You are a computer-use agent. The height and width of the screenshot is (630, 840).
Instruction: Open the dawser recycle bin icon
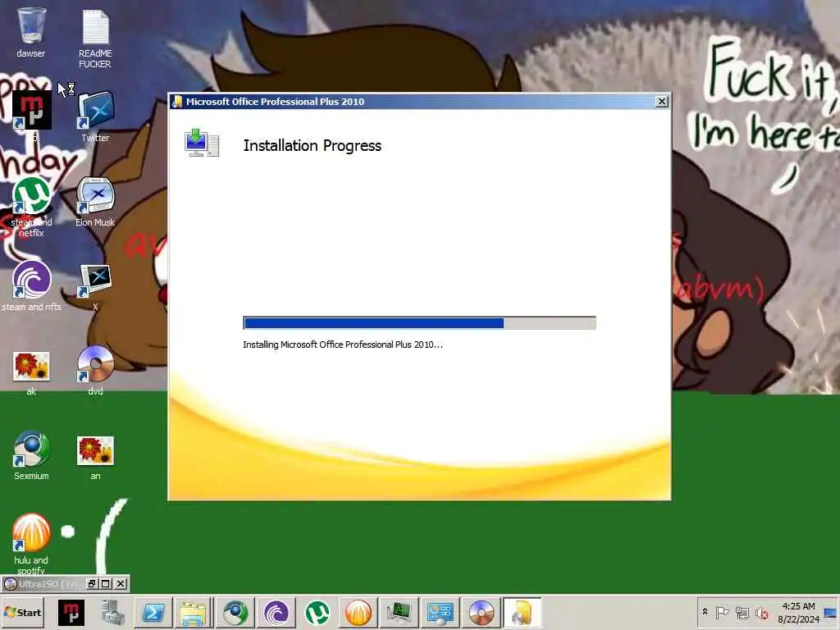pos(31,32)
